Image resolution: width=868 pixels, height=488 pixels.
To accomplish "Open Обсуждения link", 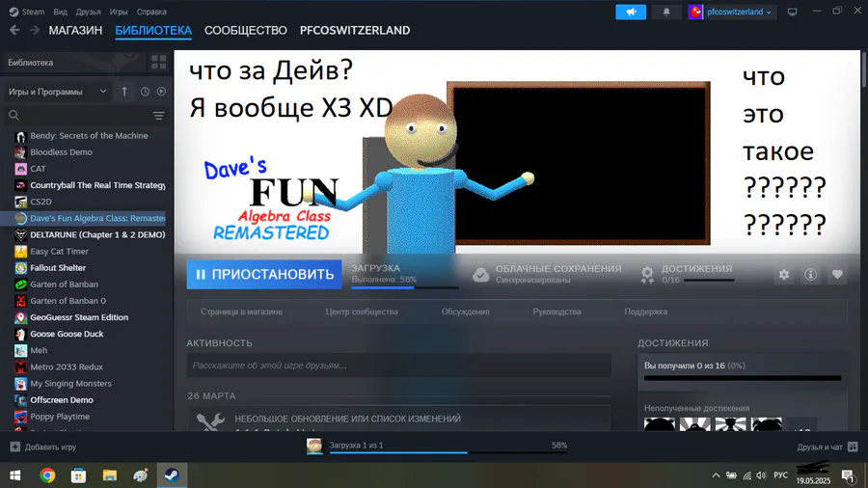I will click(466, 312).
